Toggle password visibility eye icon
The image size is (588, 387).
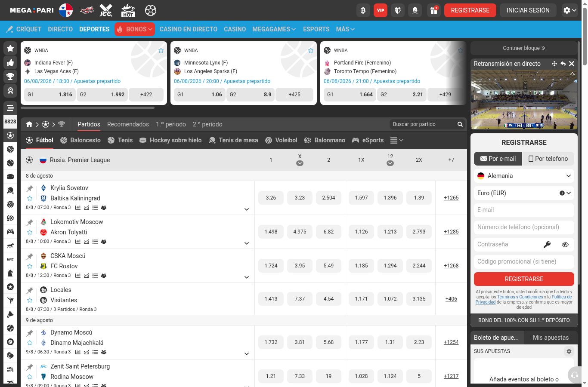[x=565, y=244]
